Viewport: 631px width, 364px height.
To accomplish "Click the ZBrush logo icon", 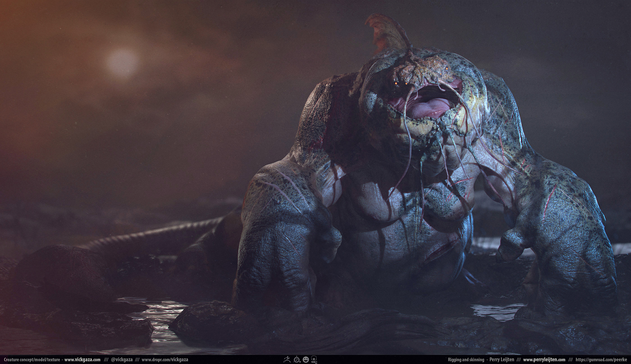I will click(x=287, y=359).
